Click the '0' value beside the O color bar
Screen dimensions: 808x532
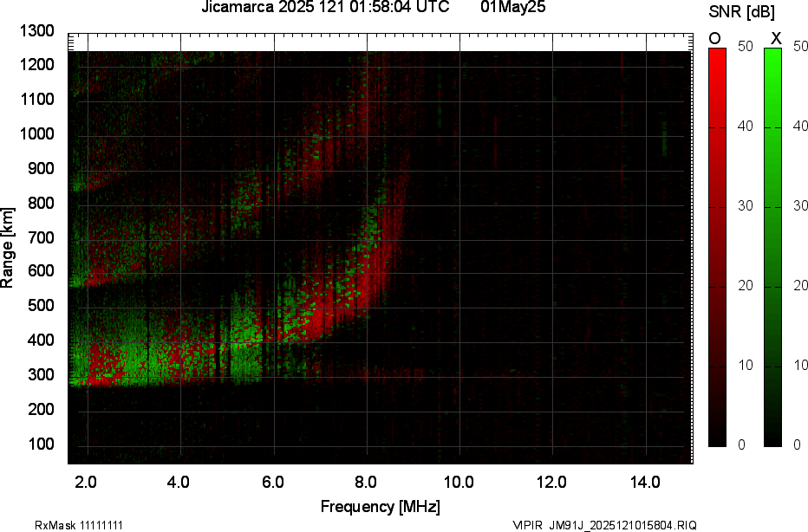click(741, 444)
